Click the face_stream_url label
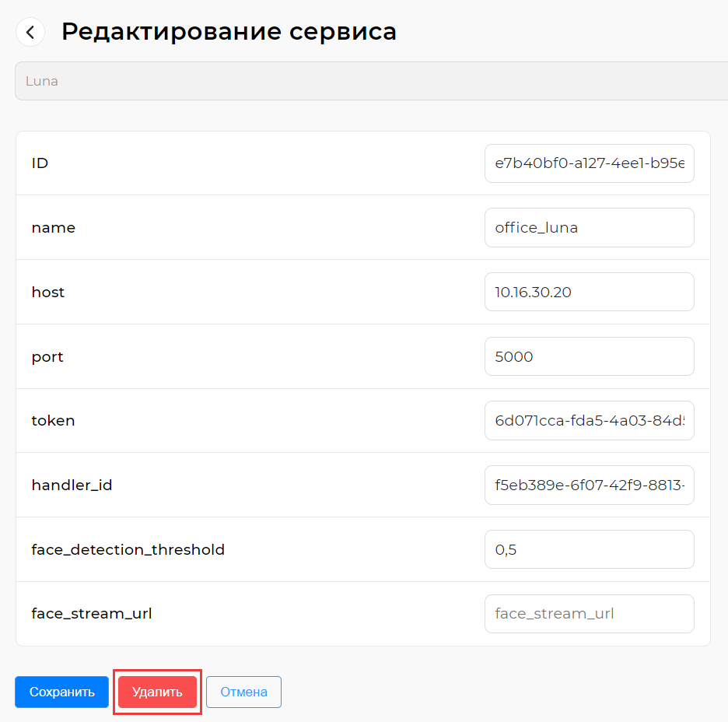The image size is (728, 722). point(92,614)
